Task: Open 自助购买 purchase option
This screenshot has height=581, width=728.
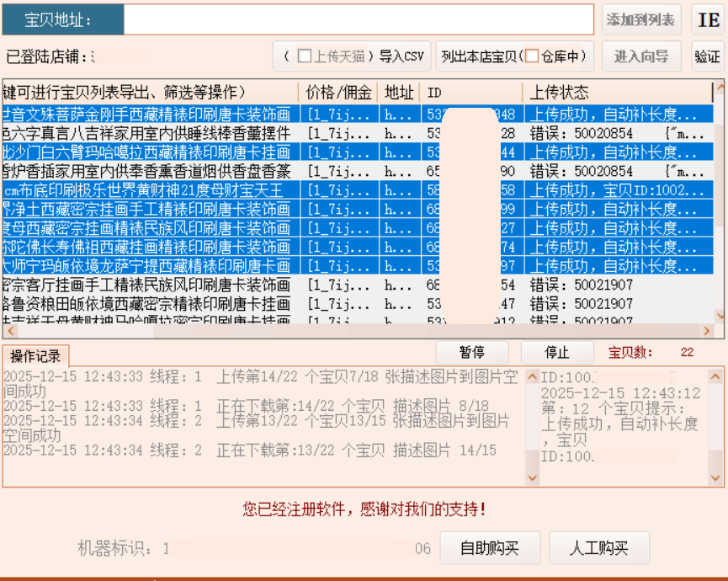Action: click(x=490, y=549)
